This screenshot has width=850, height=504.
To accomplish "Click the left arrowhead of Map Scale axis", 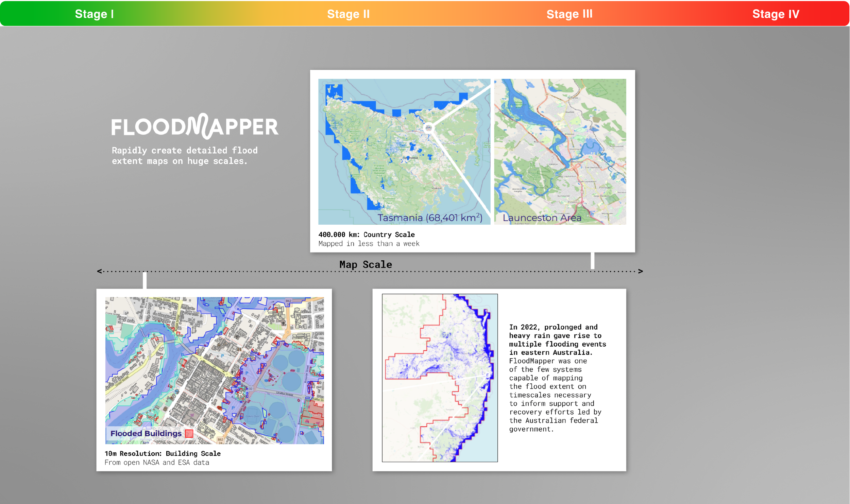I will pos(99,271).
